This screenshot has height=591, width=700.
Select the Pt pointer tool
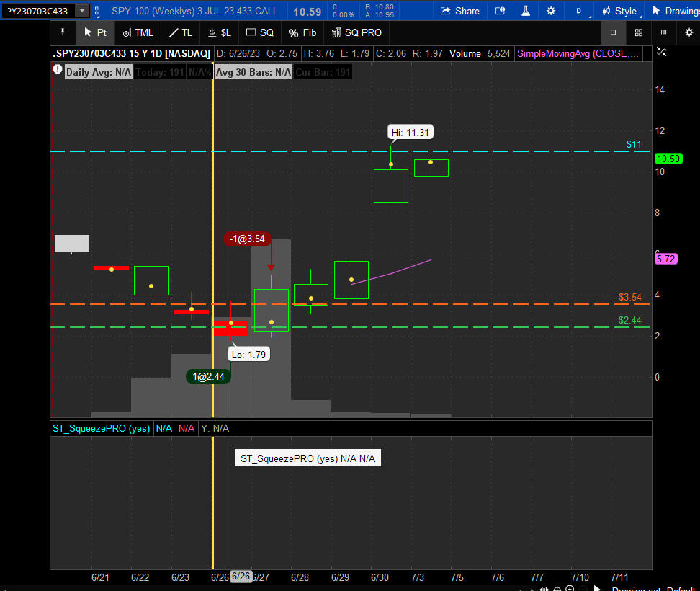pos(95,32)
